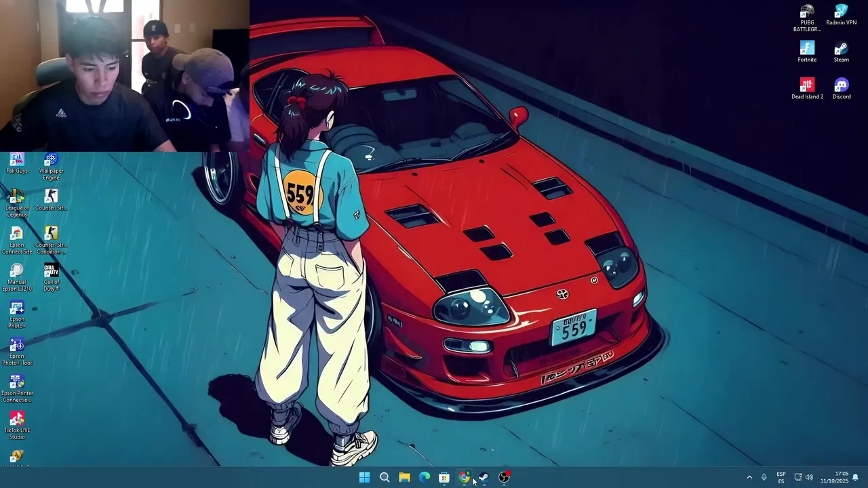Select the Epson Connect Site shortcut
The image size is (868, 488).
pyautogui.click(x=17, y=241)
